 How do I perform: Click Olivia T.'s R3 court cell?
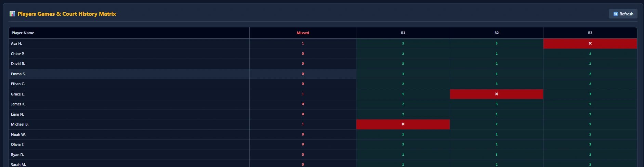tap(590, 144)
